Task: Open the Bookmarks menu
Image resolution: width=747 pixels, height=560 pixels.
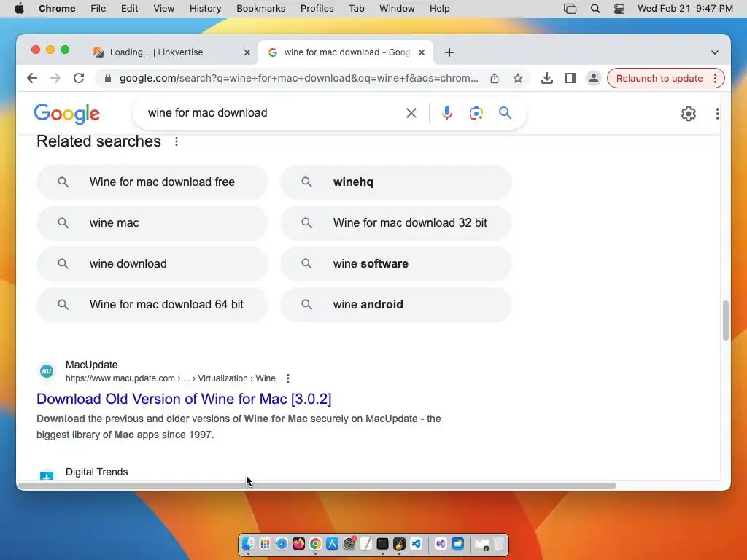Action: [260, 9]
